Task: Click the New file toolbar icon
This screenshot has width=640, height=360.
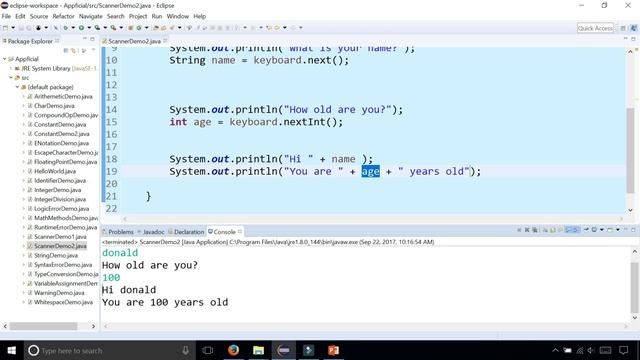Action: point(5,28)
